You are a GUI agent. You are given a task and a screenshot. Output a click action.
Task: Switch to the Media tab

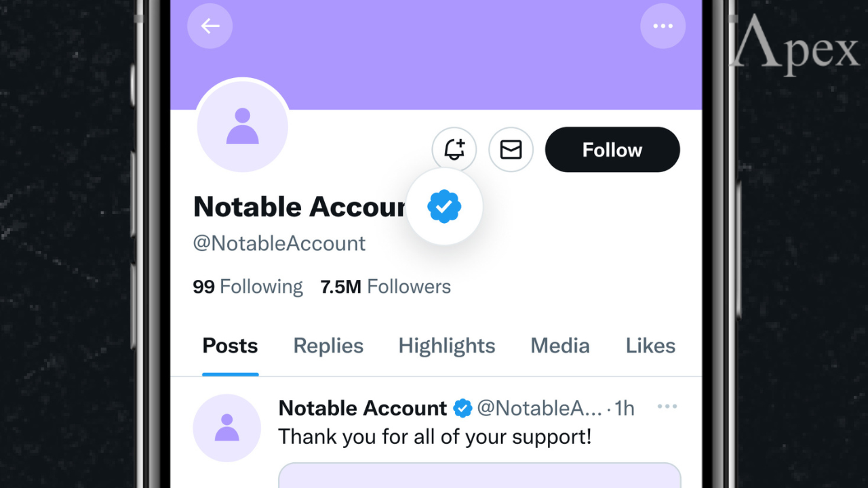559,346
